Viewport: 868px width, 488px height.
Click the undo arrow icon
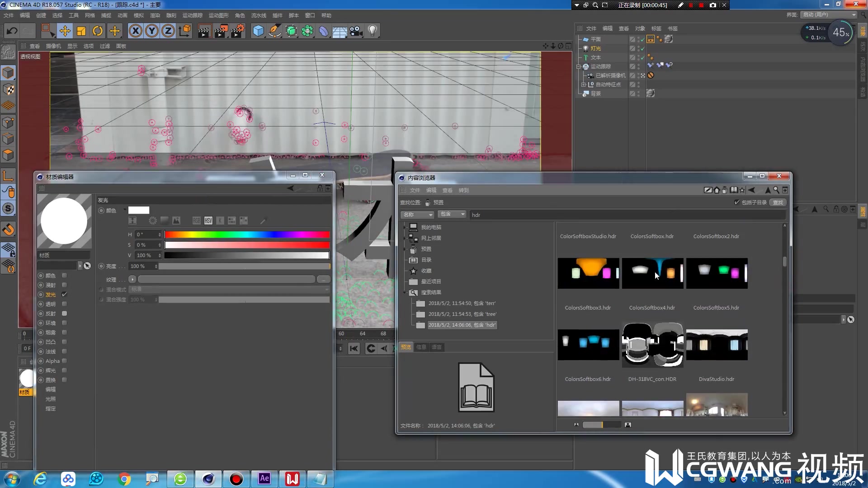coord(12,31)
